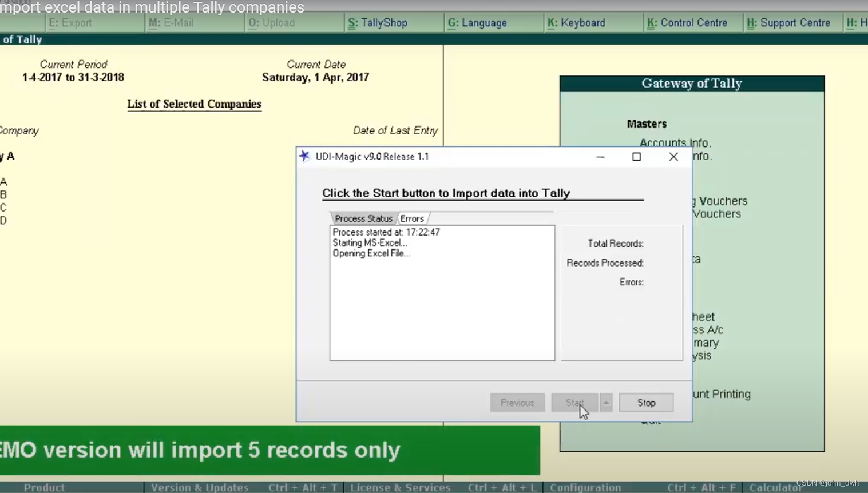Viewport: 868px width, 493px height.
Task: Minimize the UDI-Magic dialog window
Action: point(600,157)
